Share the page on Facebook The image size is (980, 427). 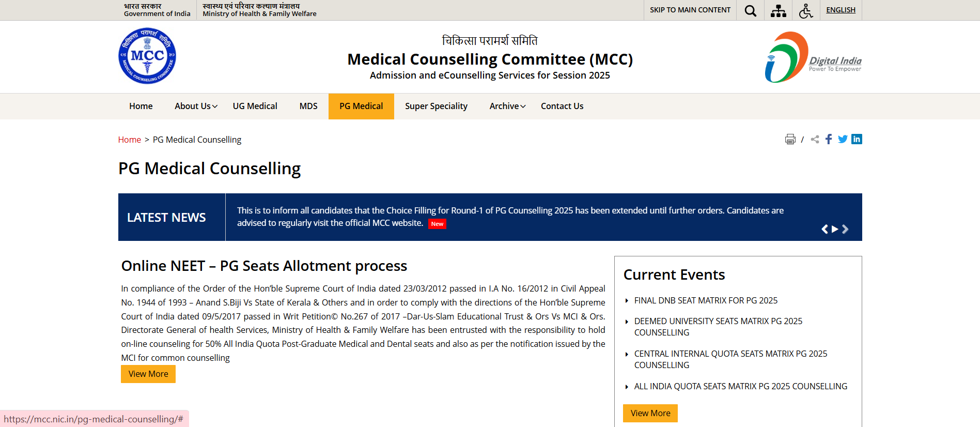point(829,139)
